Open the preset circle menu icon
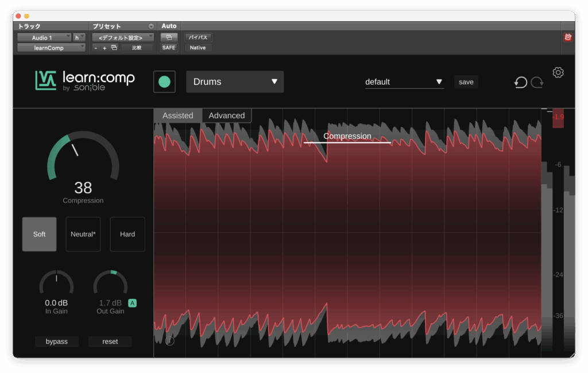Screen dimensions: 588x373 (x=151, y=26)
